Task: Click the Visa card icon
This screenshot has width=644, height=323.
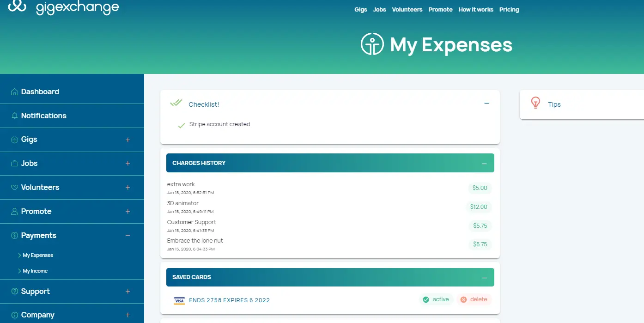Action: [x=179, y=301]
